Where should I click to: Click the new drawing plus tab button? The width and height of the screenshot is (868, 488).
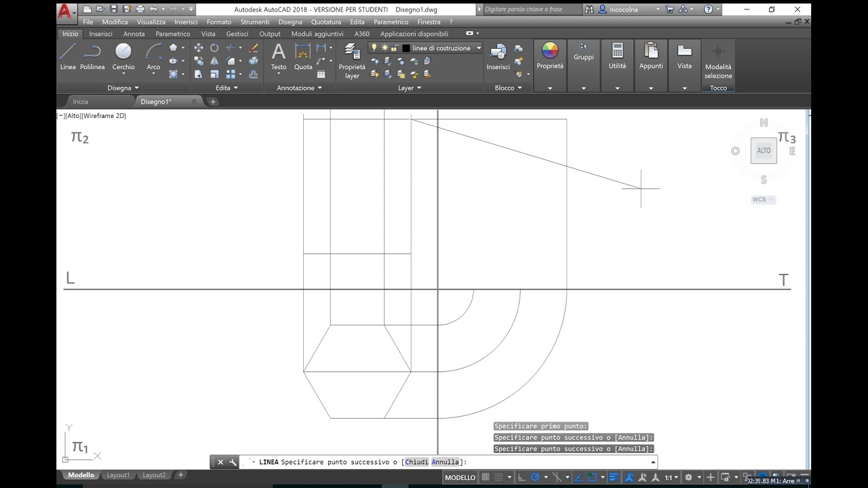[x=213, y=102]
